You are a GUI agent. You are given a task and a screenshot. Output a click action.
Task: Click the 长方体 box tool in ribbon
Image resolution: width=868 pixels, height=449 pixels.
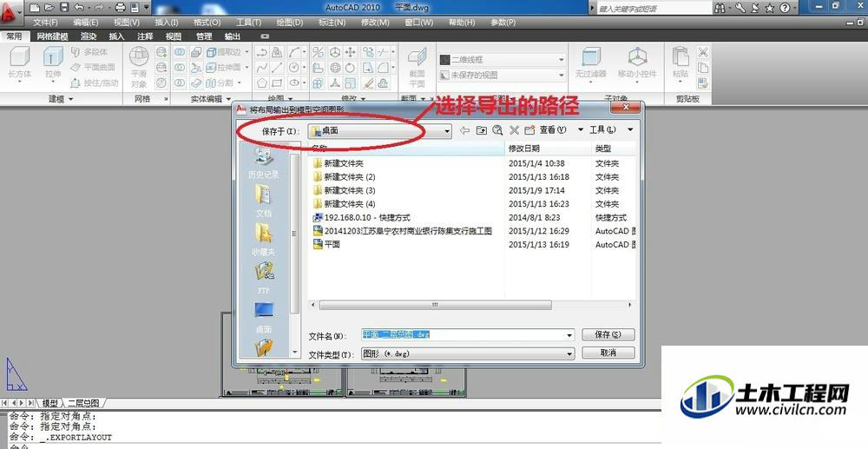coord(20,65)
